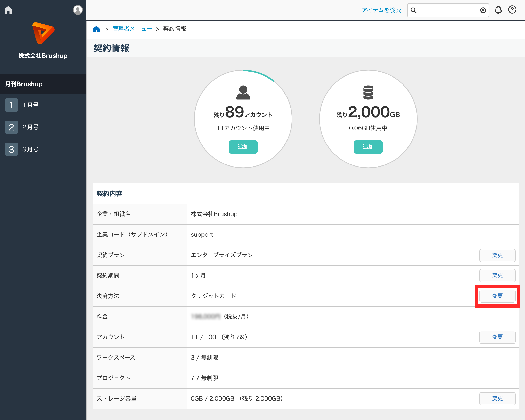Click the 株式会社Brushup sidebar title
Screen dimensions: 525x420
[x=43, y=56]
